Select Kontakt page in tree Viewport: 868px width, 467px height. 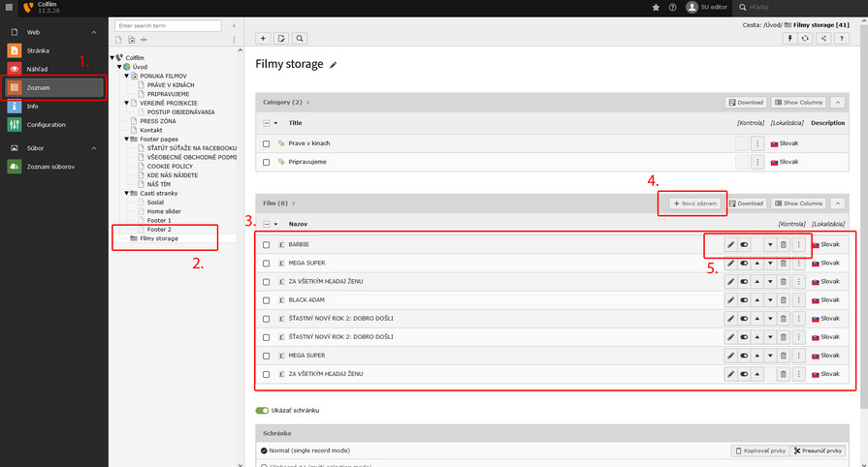pos(150,130)
